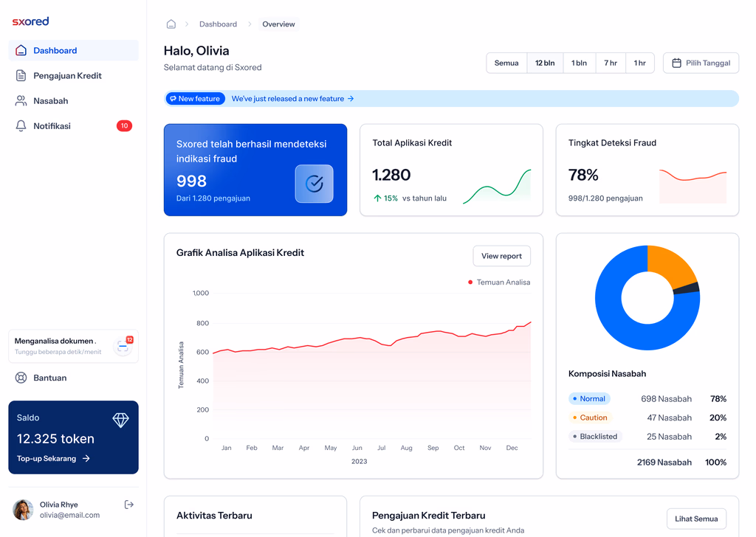Open the new feature announcement arrow
The width and height of the screenshot is (756, 537).
351,99
